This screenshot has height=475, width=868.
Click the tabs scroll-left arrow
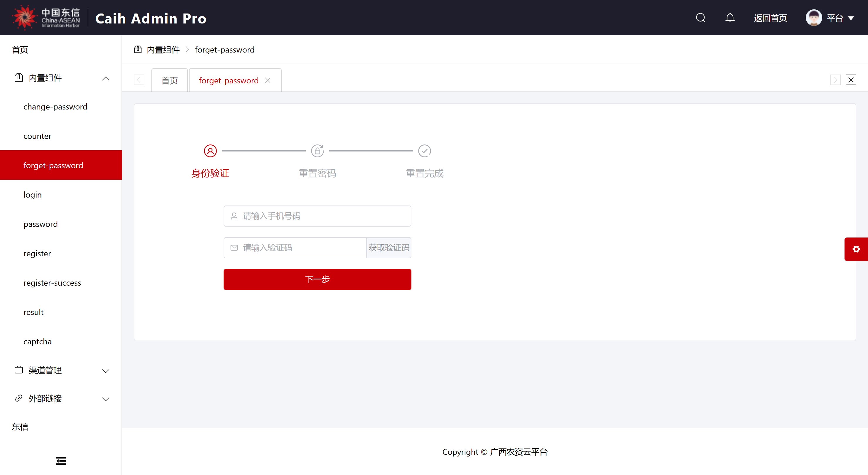click(139, 80)
